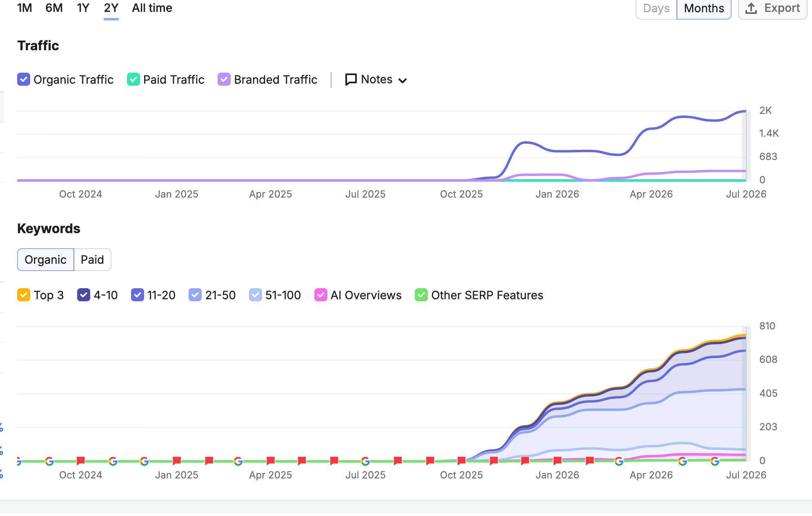Screen dimensions: 812x516
Task: Click the Notes speech bubble icon
Action: (351, 79)
